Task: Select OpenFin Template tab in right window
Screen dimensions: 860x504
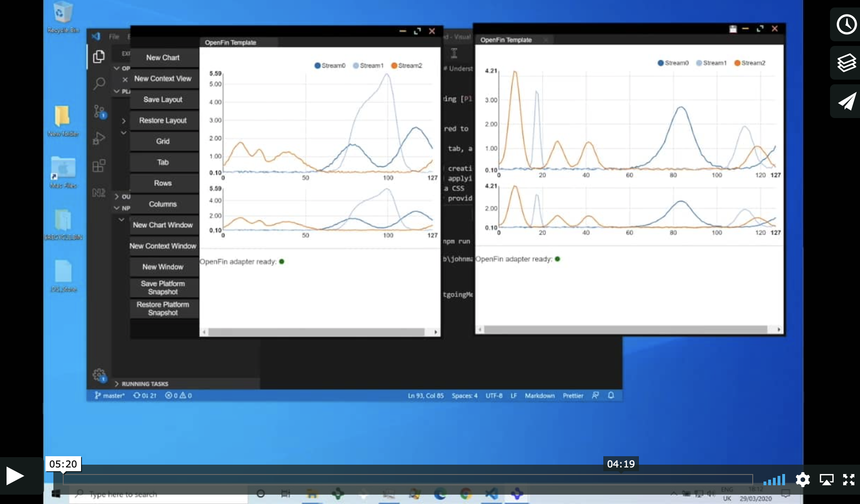Action: 506,40
